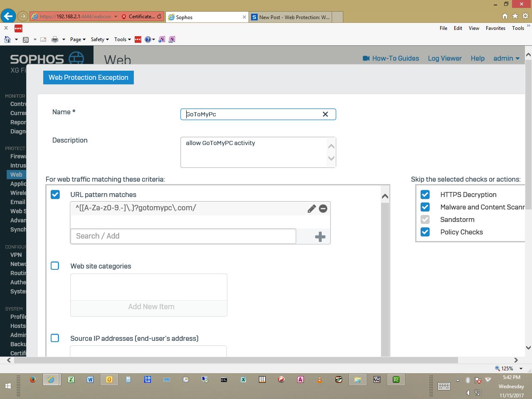The height and width of the screenshot is (399, 532).
Task: Click Add New Item under Web site categories
Action: (x=151, y=307)
